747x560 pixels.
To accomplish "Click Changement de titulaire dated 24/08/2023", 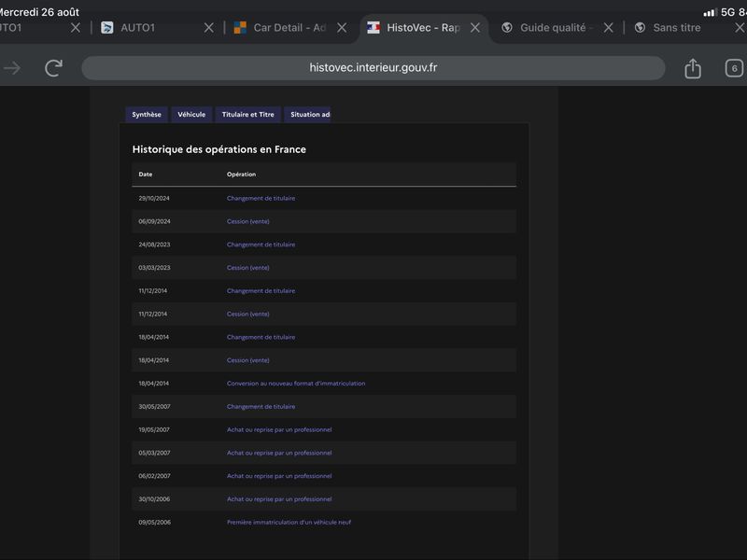I will point(261,245).
